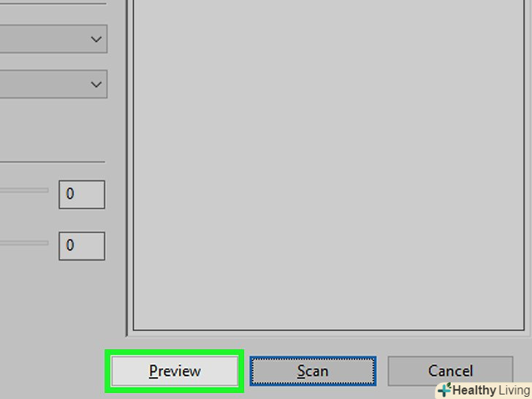Open the upper combo box field

click(x=53, y=39)
